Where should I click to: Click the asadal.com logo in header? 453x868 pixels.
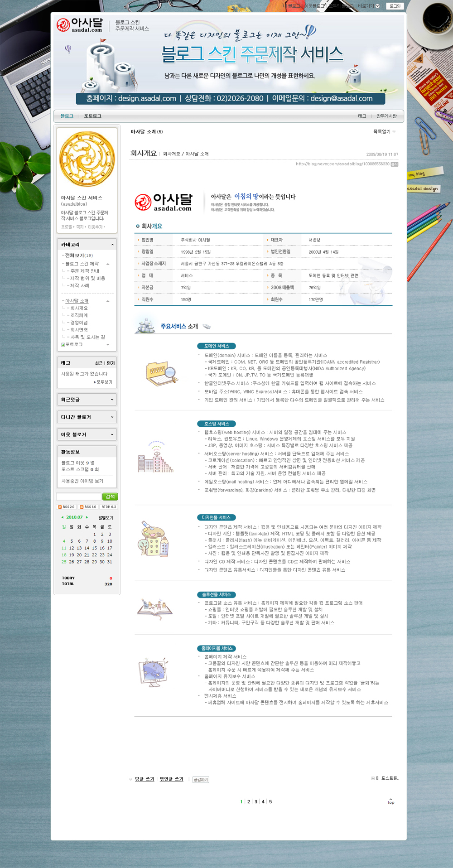[x=80, y=25]
